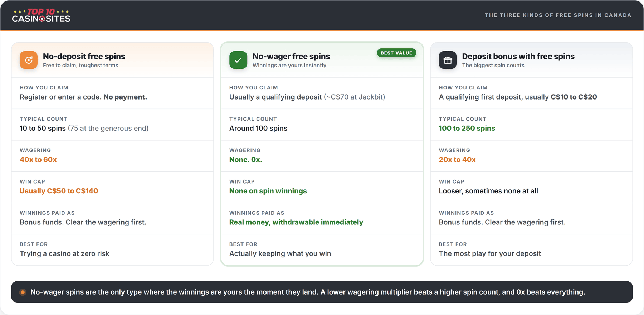Screen dimensions: 644x315
Task: Click Usually C$50 to C$140 win cap
Action: (x=59, y=191)
